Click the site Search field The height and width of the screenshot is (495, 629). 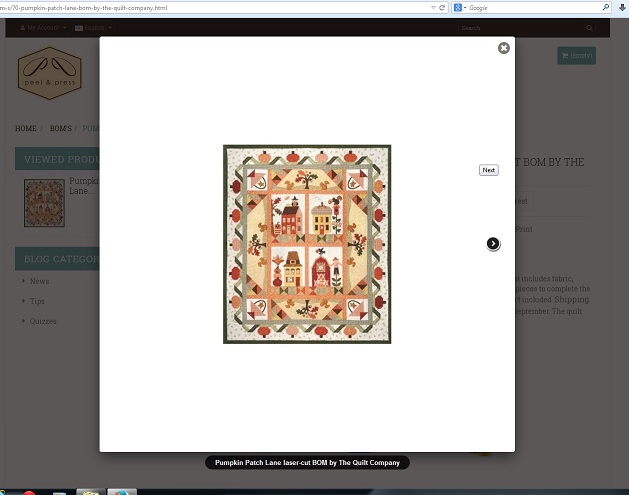(x=521, y=28)
